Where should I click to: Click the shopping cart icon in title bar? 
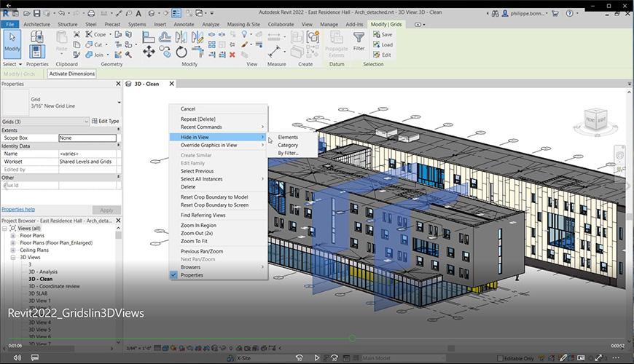pyautogui.click(x=555, y=13)
